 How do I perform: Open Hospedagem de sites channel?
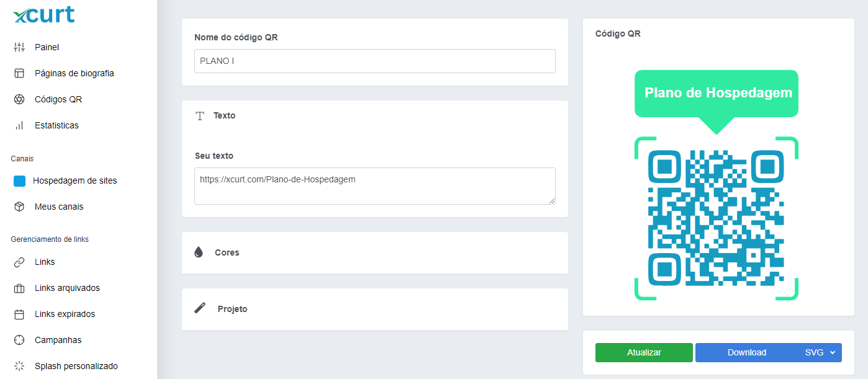[x=75, y=181]
